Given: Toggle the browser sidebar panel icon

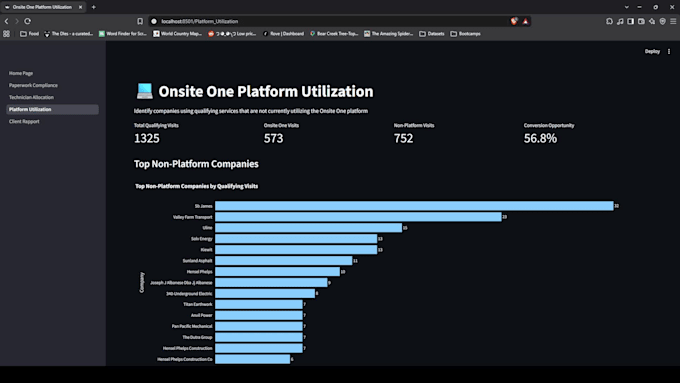Looking at the screenshot, I should 631,21.
